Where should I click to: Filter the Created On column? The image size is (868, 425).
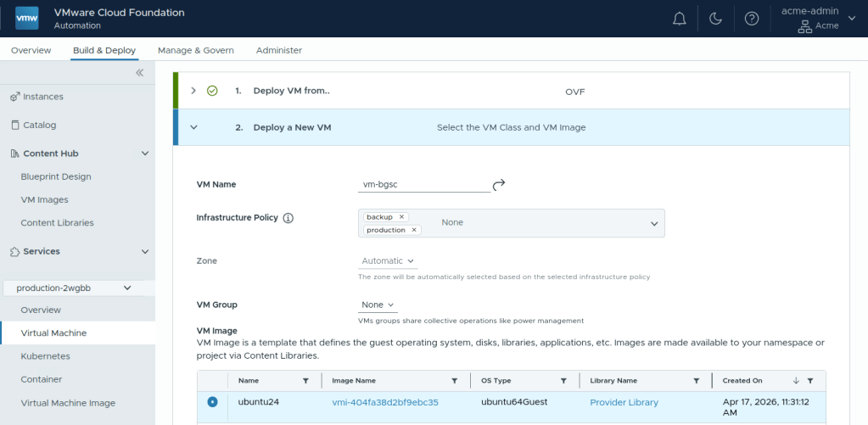(x=809, y=381)
